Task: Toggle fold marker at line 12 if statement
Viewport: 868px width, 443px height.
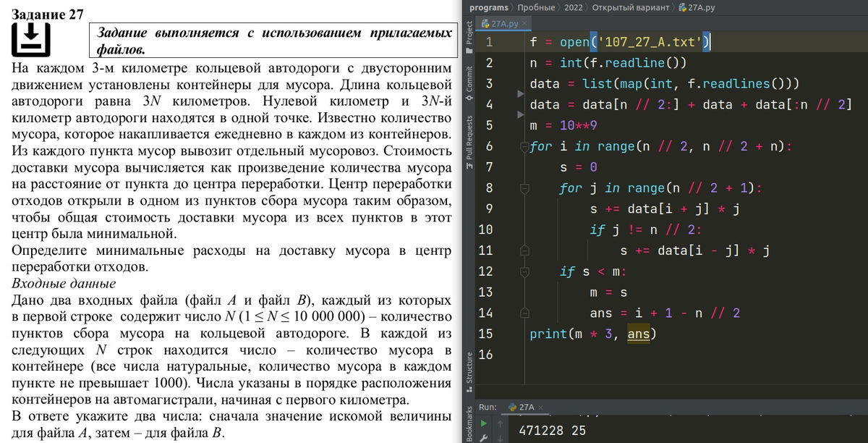Action: click(524, 272)
